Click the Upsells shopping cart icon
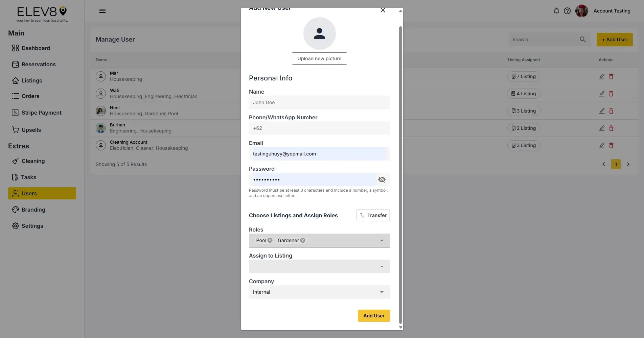 (16, 130)
